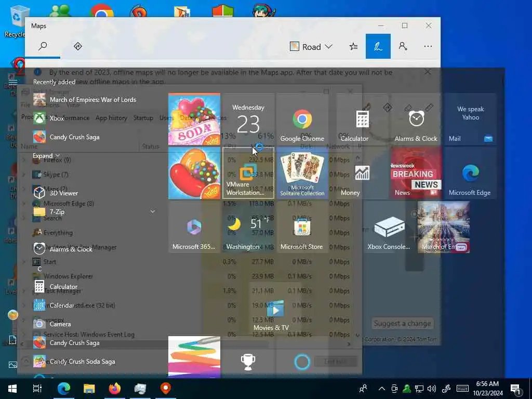Click the Start menu hamburger icon
The width and height of the screenshot is (532, 399).
coord(13,82)
